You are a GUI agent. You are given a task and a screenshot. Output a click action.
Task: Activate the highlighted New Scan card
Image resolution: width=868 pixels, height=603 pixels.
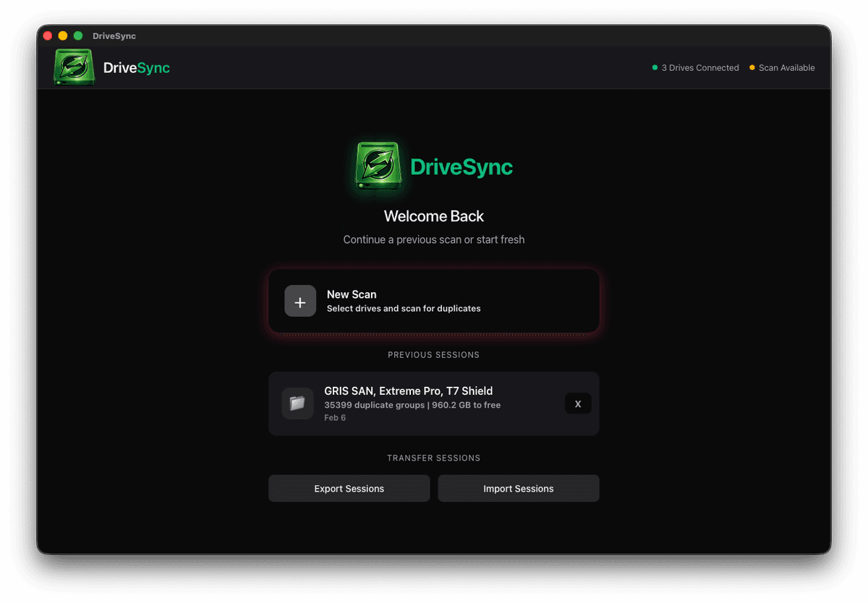[433, 301]
